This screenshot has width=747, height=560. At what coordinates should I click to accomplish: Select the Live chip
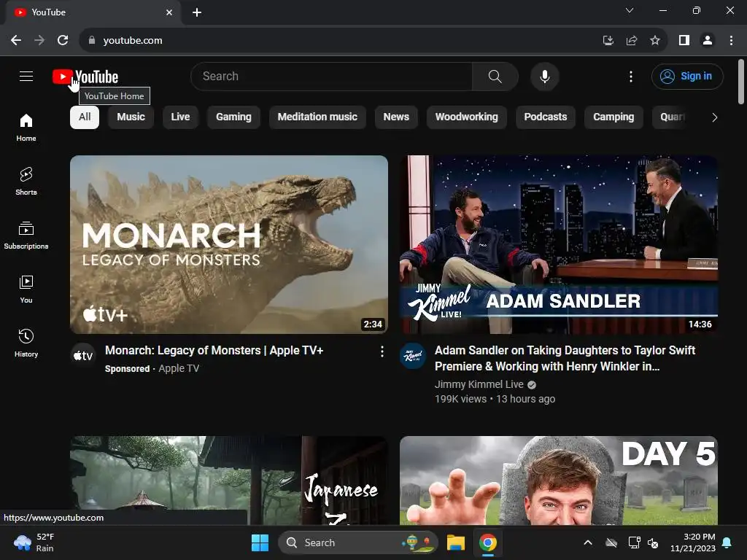point(180,117)
